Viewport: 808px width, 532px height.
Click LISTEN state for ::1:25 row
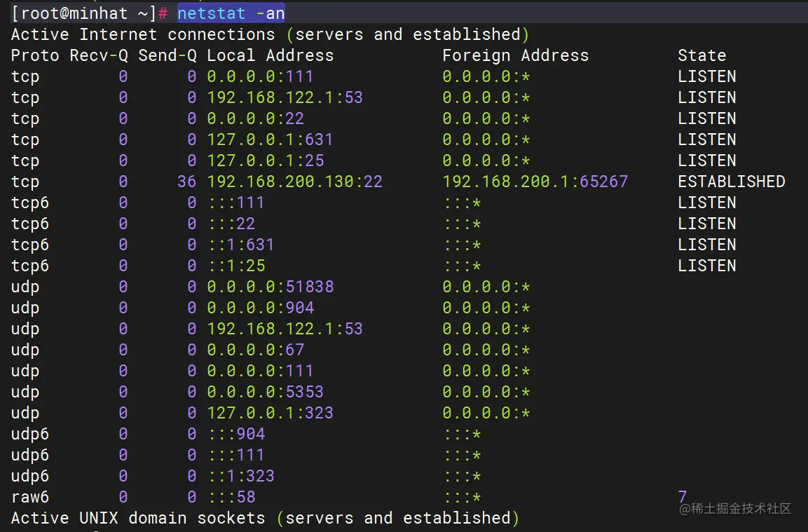(707, 266)
